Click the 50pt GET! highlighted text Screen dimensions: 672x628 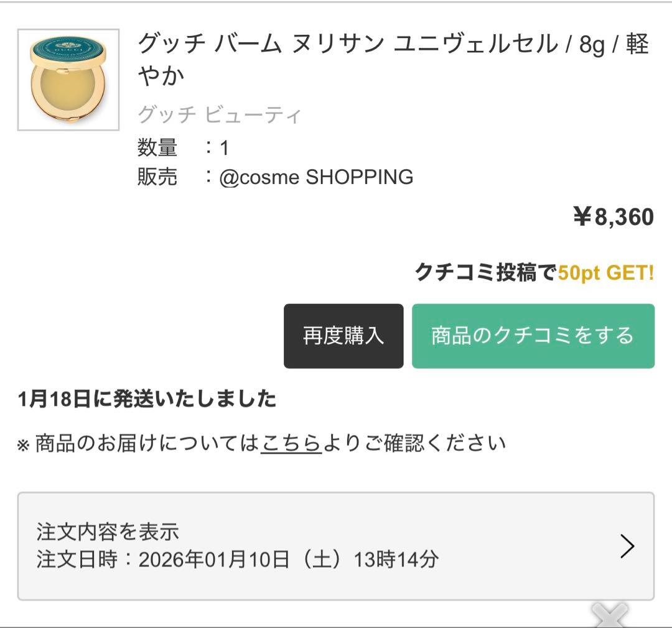click(607, 272)
